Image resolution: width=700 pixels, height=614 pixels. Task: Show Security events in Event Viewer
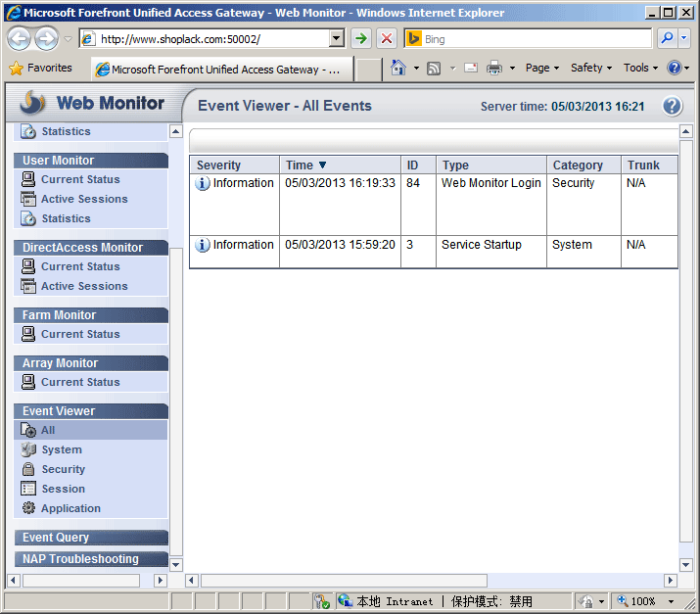(63, 469)
